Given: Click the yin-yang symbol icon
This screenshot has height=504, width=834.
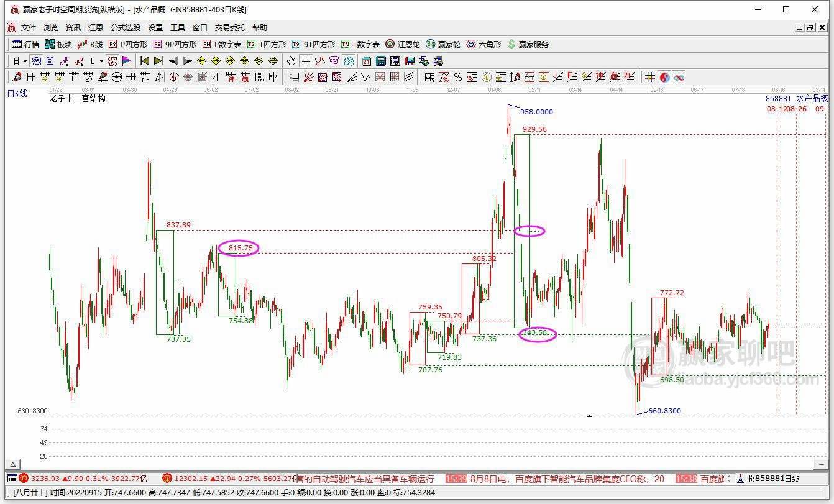Looking at the screenshot, I should pyautogui.click(x=664, y=77).
